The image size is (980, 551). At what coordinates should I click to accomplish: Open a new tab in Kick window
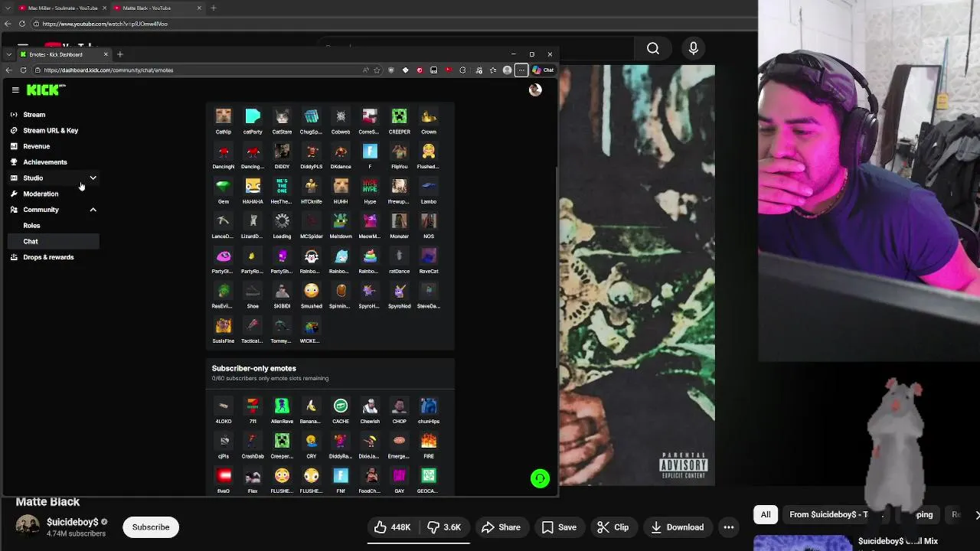pyautogui.click(x=119, y=54)
